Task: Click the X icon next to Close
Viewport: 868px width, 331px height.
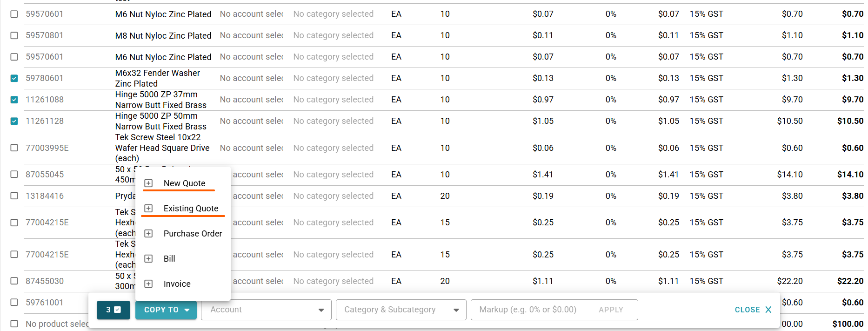Action: pos(768,310)
